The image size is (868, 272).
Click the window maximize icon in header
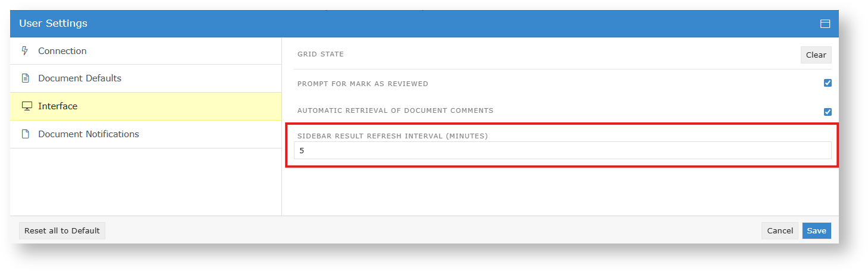[x=825, y=24]
